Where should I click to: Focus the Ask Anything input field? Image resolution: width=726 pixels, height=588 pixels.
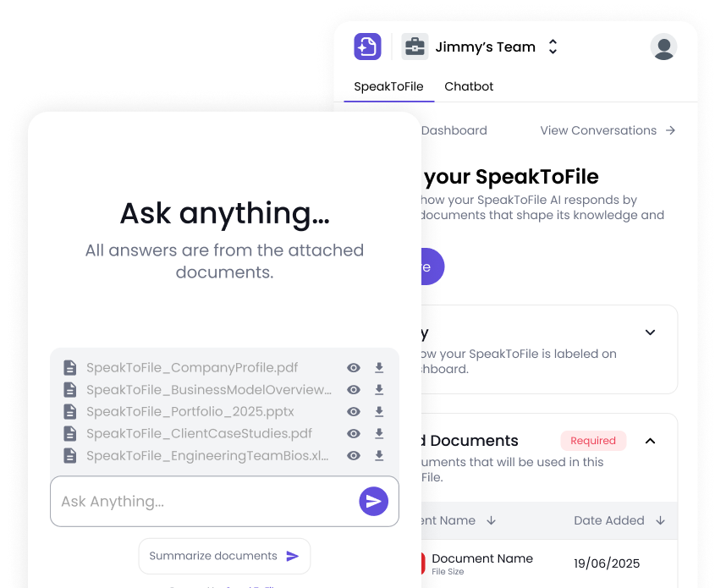pyautogui.click(x=224, y=502)
